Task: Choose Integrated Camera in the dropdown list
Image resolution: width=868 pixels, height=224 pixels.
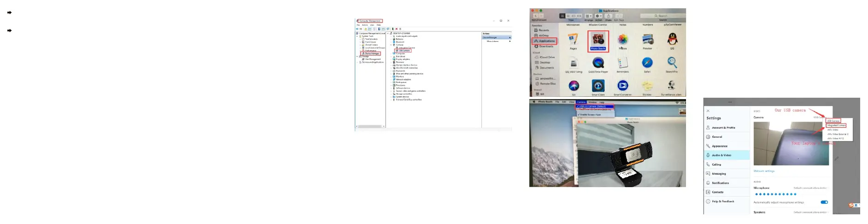Action: point(836,125)
